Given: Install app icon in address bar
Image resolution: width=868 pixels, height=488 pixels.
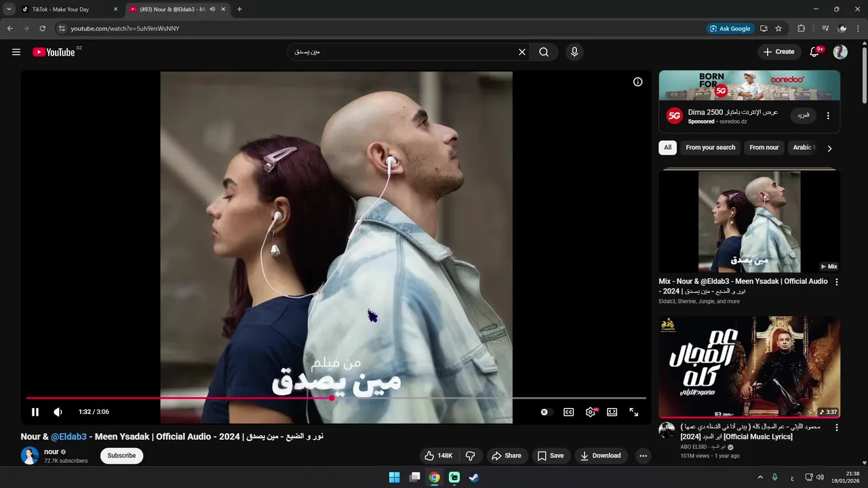Looking at the screenshot, I should click(764, 28).
